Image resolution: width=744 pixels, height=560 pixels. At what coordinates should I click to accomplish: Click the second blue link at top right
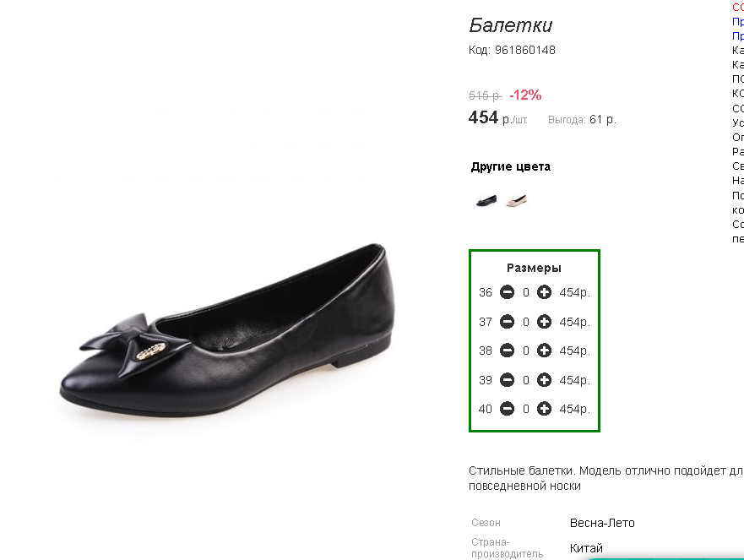tap(738, 35)
